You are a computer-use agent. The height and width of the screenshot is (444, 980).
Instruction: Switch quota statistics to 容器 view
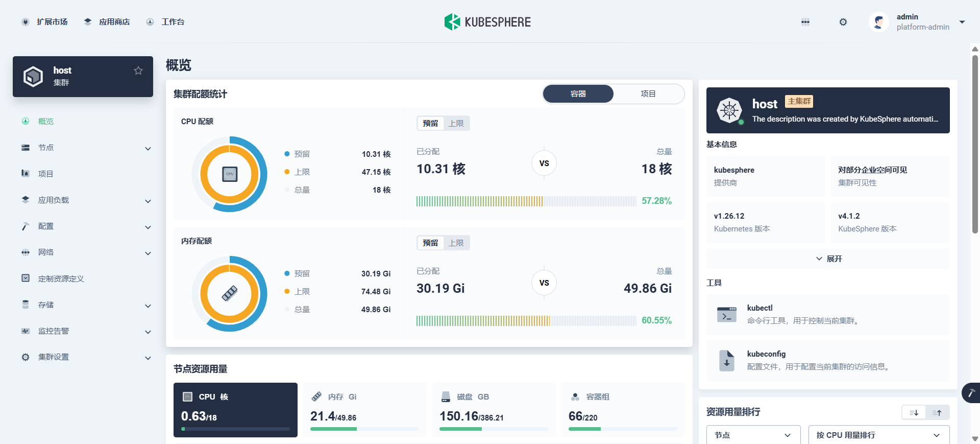coord(578,94)
